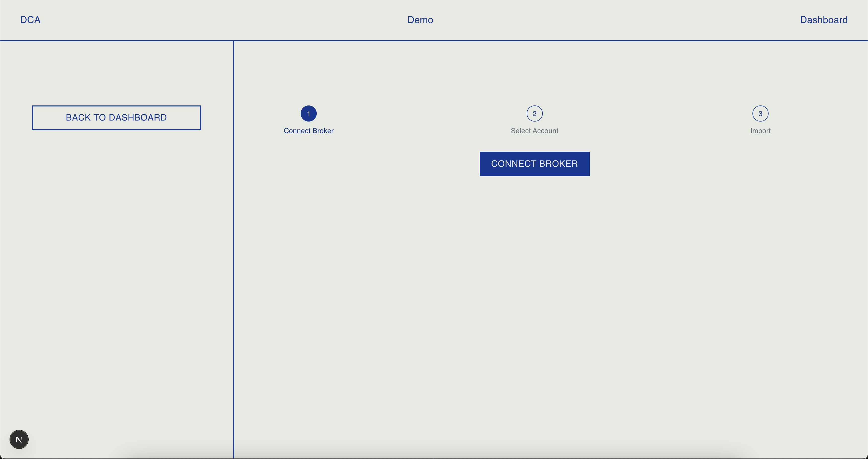Click the N letter on dark round badge
The image size is (868, 459).
pyautogui.click(x=19, y=440)
